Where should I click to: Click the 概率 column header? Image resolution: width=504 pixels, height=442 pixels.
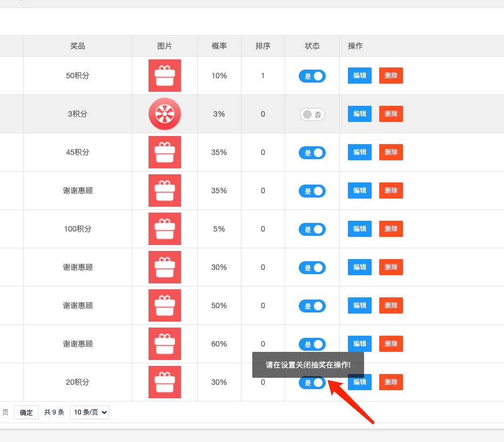pyautogui.click(x=219, y=46)
